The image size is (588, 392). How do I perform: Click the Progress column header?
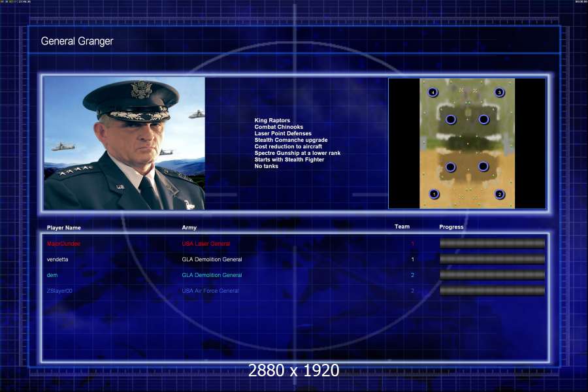451,227
